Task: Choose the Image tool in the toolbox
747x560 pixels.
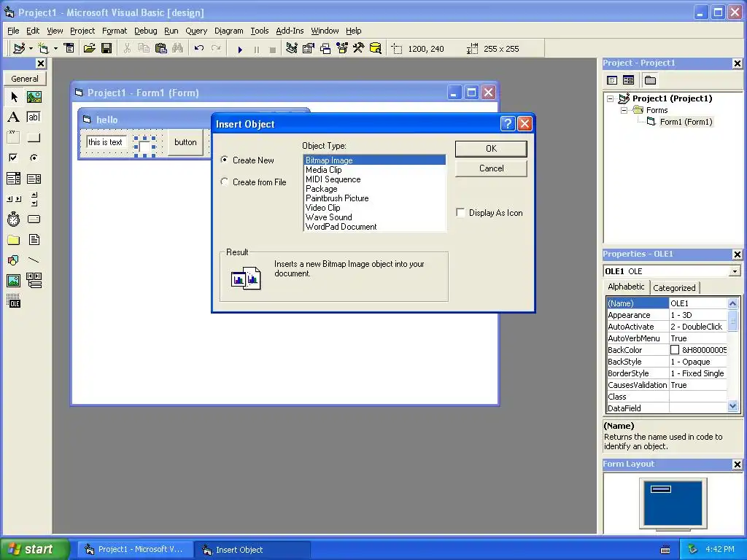Action: [x=14, y=281]
